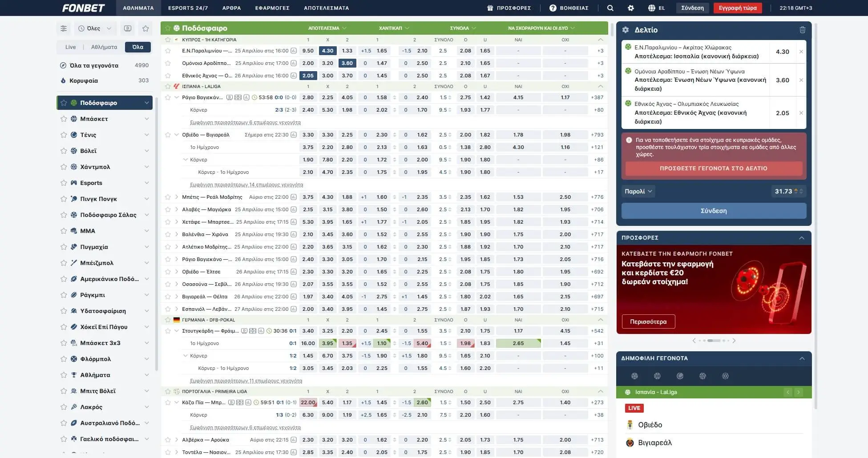The width and height of the screenshot is (868, 458).
Task: Open ΠΡΟΣΦΟΡΕΣ with the gift icon
Action: point(509,8)
